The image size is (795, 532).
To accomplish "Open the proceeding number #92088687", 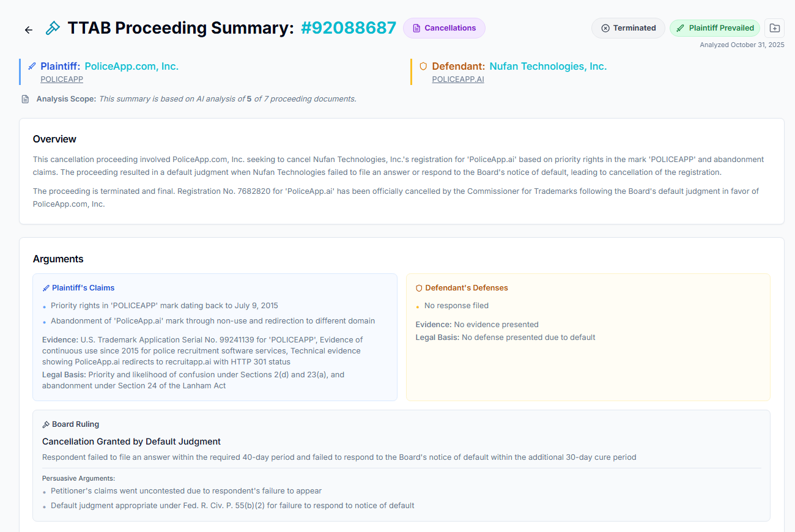I will click(349, 28).
